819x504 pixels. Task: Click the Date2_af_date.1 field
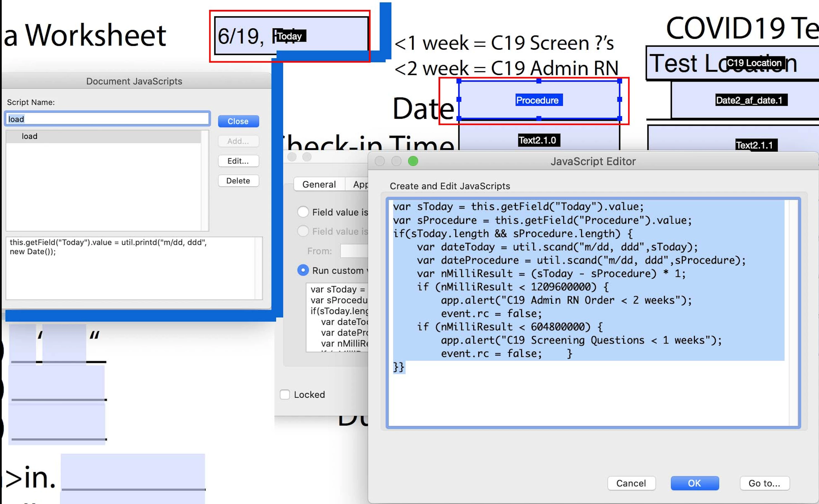pos(750,100)
